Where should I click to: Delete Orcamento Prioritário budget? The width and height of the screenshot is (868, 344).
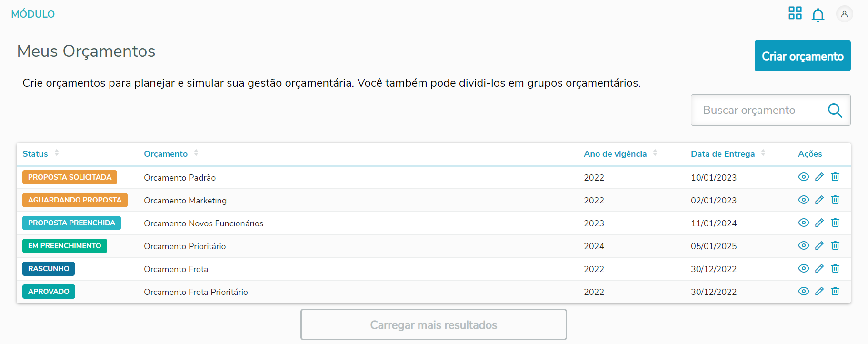point(835,246)
